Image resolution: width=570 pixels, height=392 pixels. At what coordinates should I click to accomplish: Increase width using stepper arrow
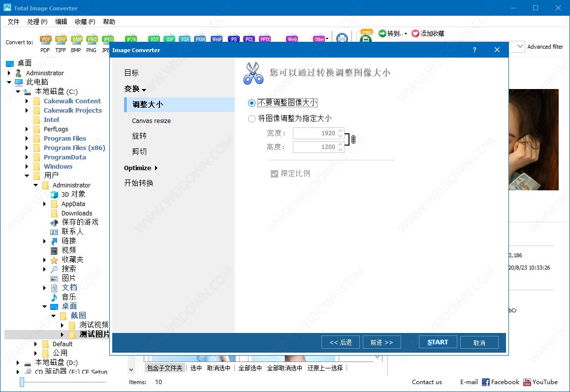pos(340,130)
